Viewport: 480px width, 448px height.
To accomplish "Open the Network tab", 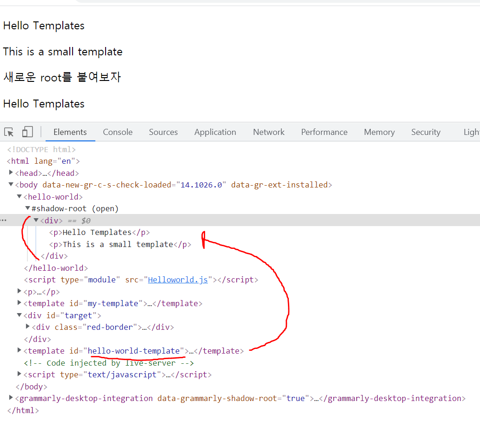I will (268, 132).
